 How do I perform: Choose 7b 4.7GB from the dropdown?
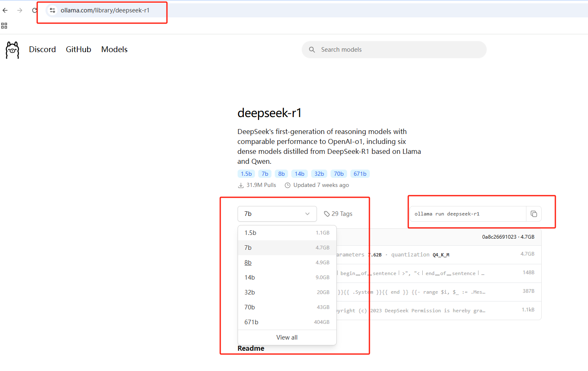(287, 248)
